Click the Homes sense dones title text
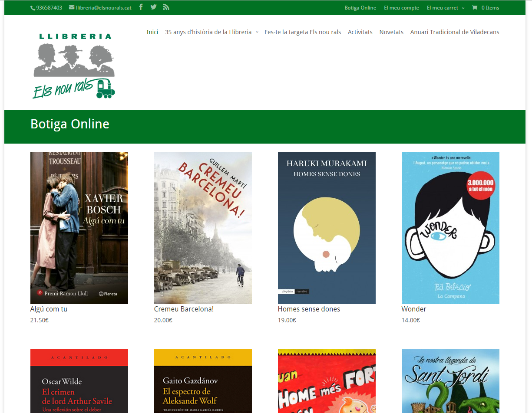This screenshot has width=532, height=413. 309,309
